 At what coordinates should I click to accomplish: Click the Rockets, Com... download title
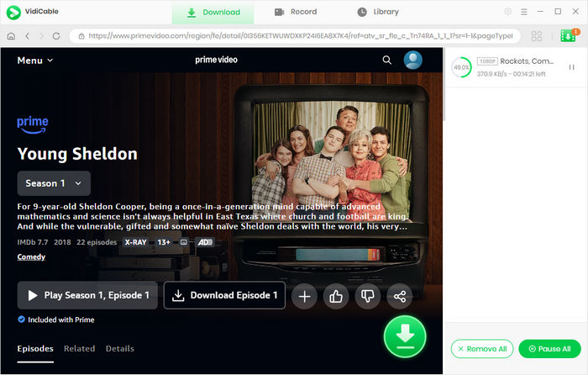point(527,61)
